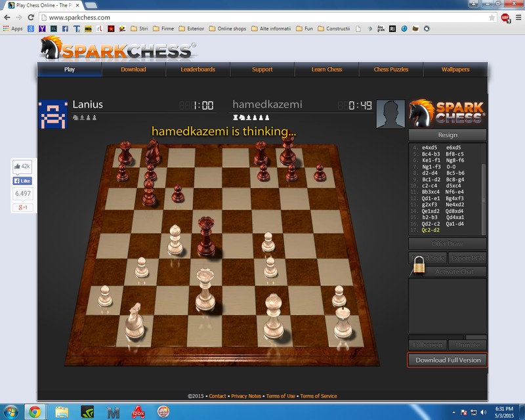The height and width of the screenshot is (420, 525).
Task: Open the Chrome hamburger menu
Action: (518, 18)
